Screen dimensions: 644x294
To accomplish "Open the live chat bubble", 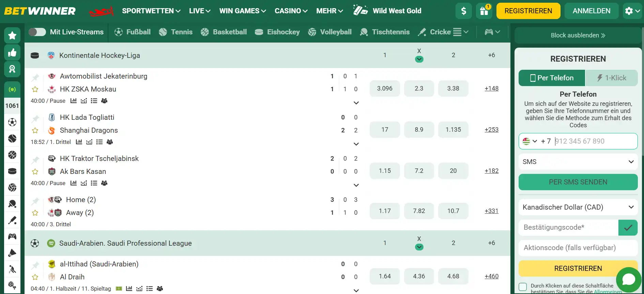I will click(x=629, y=280).
